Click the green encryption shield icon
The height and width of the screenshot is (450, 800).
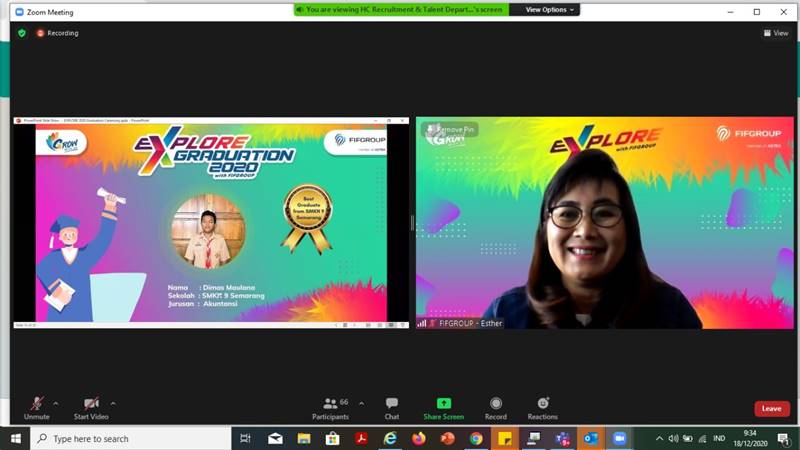point(22,33)
